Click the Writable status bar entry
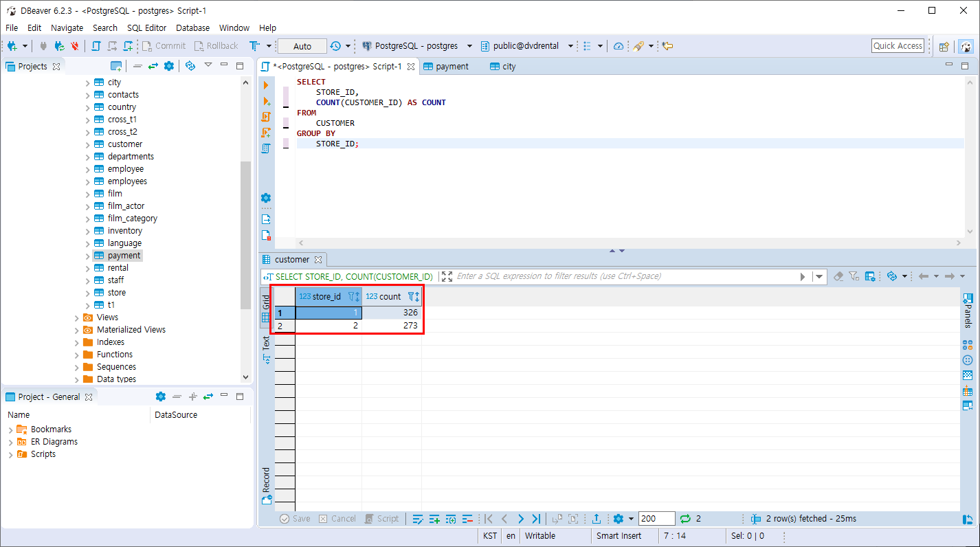The width and height of the screenshot is (980, 547). point(540,536)
